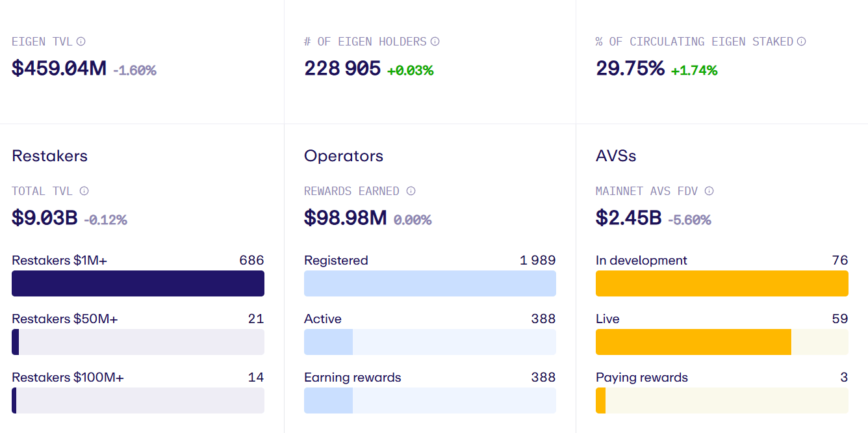Select the Live AVSs progress bar
The height and width of the screenshot is (433, 868).
coord(722,342)
